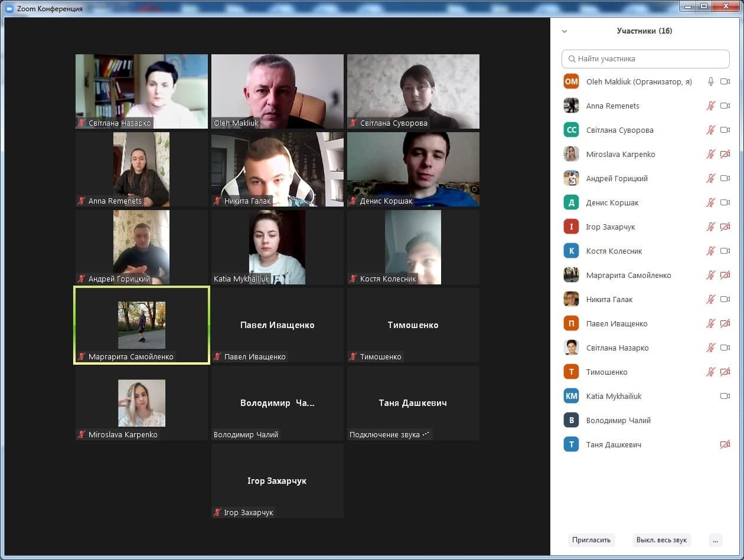Click Маргарита Самойленко's disabled camera icon in list
Screen dimensions: 744x560
[x=725, y=275]
